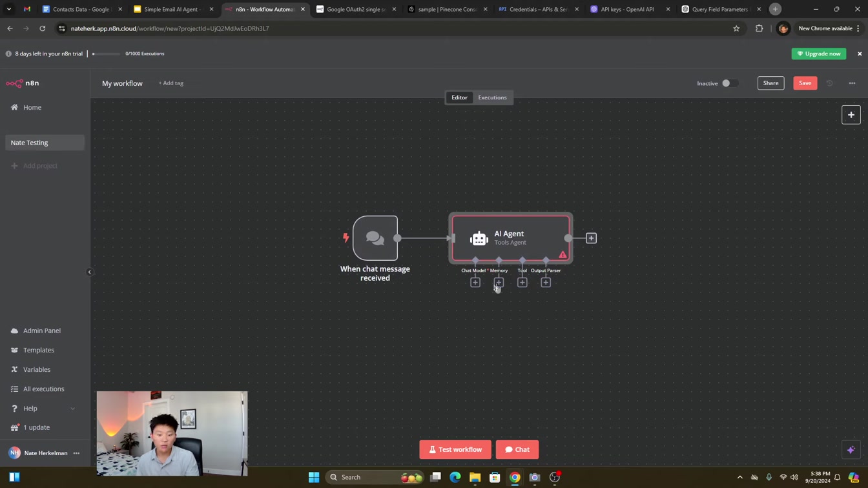The height and width of the screenshot is (488, 868).
Task: Open the Gmail pinned tab
Action: pos(27,9)
